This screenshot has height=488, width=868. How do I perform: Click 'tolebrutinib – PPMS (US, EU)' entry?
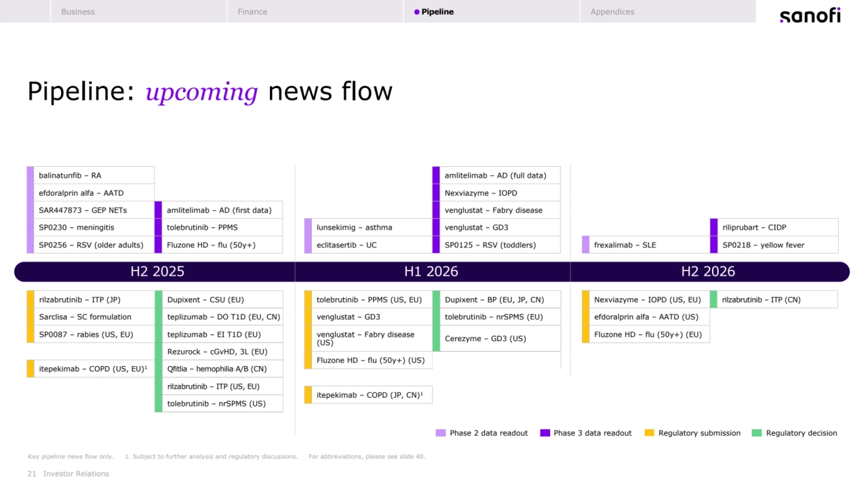[x=368, y=300]
